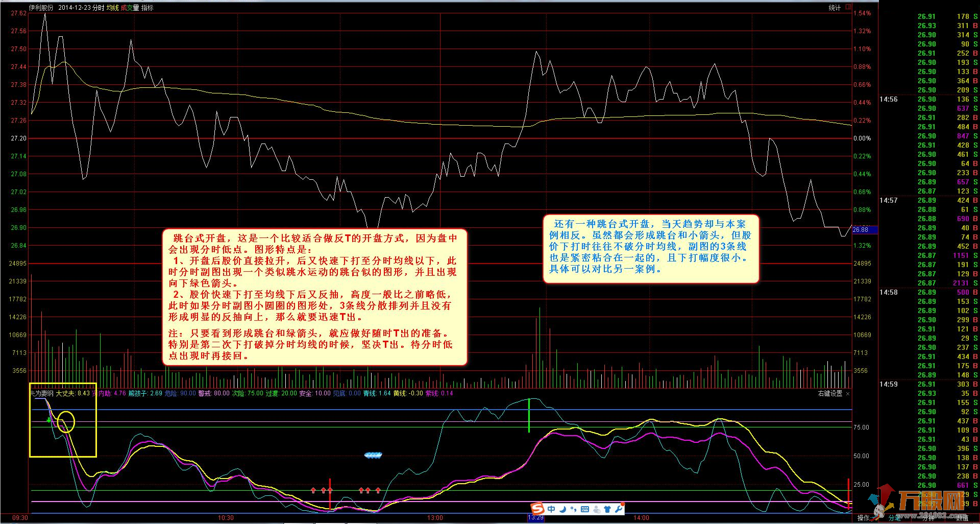The width and height of the screenshot is (980, 524).
Task: Click the 紫线: 0.14 indicator value
Action: [439, 393]
